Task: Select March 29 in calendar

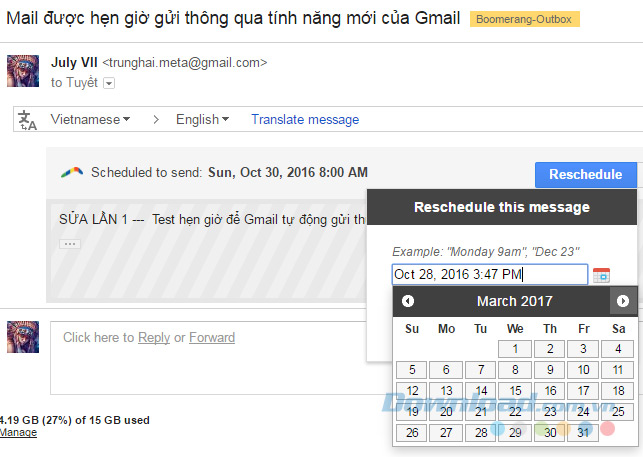Action: pos(515,433)
